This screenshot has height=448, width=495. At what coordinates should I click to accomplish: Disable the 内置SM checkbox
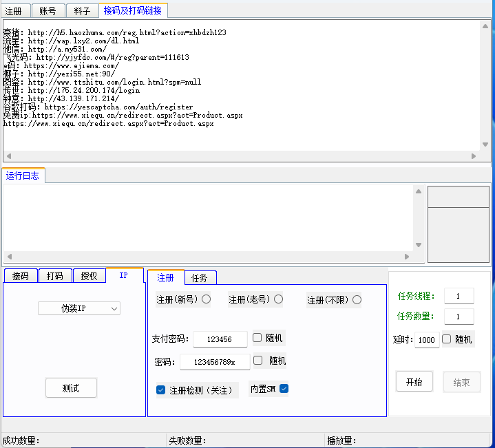284,389
